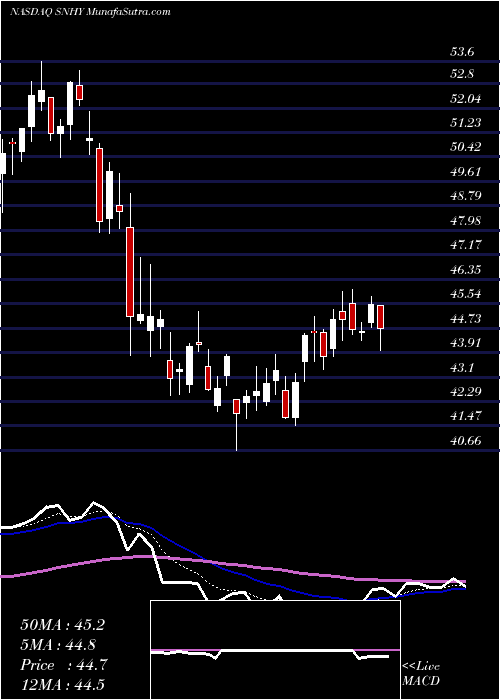Viewport: 500px width, 700px height.
Task: Click the last red candlestick on the right
Action: 381,317
